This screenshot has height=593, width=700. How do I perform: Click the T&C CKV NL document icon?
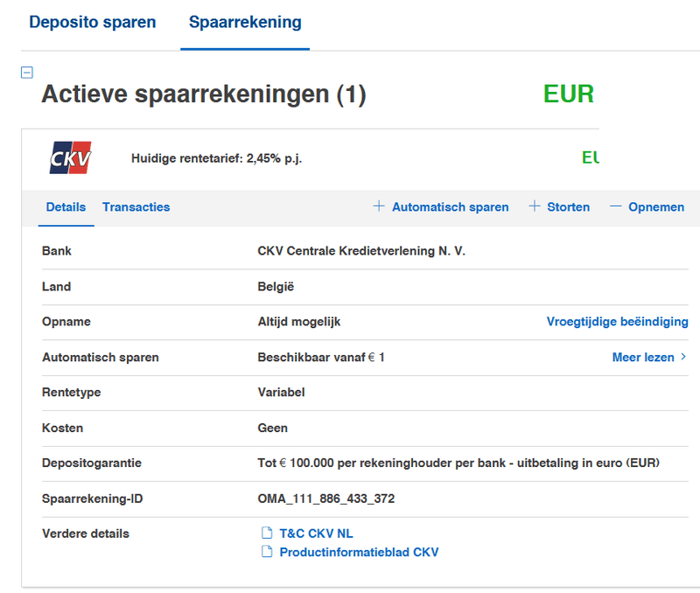[268, 533]
